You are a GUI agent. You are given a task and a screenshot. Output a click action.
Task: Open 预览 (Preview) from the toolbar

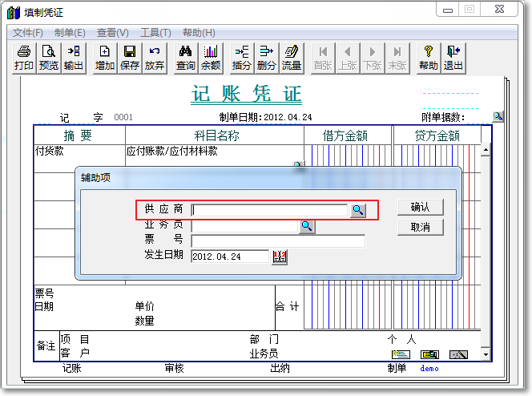(49, 58)
